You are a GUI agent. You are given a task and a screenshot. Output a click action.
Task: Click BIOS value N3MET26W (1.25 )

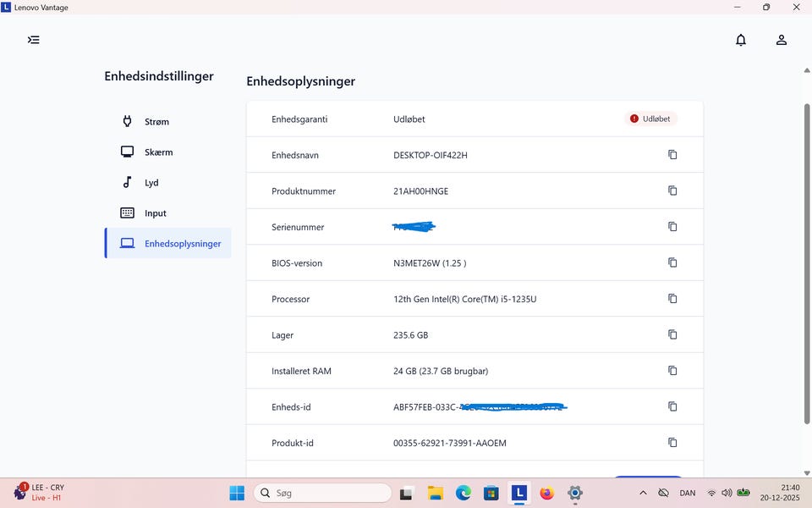pyautogui.click(x=430, y=262)
